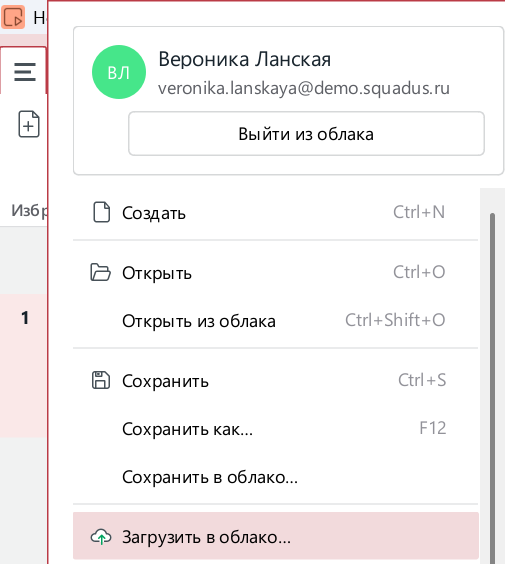Click the hamburger main menu icon
Image resolution: width=505 pixels, height=564 pixels.
25,72
